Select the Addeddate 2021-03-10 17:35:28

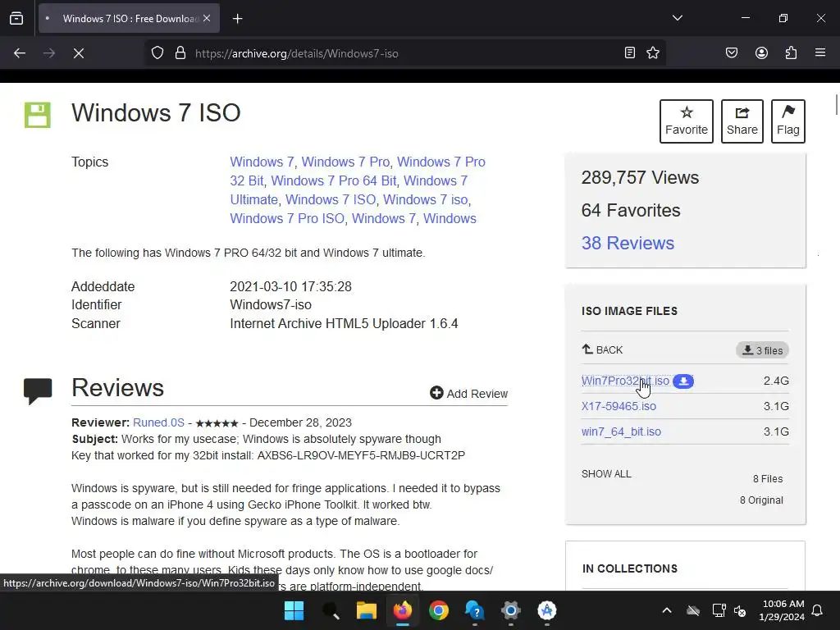(x=291, y=286)
